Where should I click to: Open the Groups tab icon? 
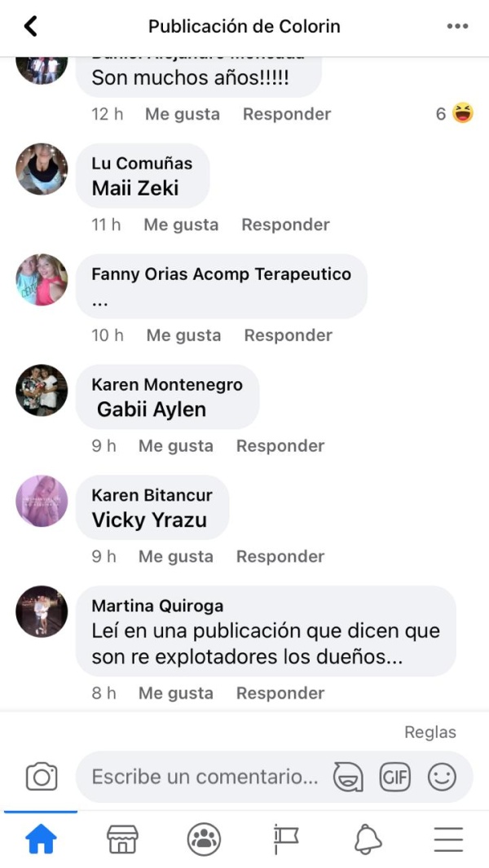[204, 840]
